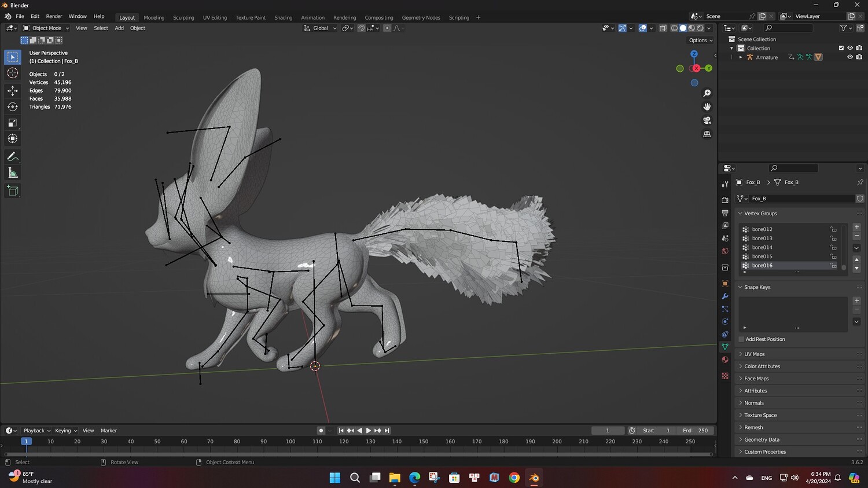
Task: Jump to the timeline end frame
Action: click(387, 431)
